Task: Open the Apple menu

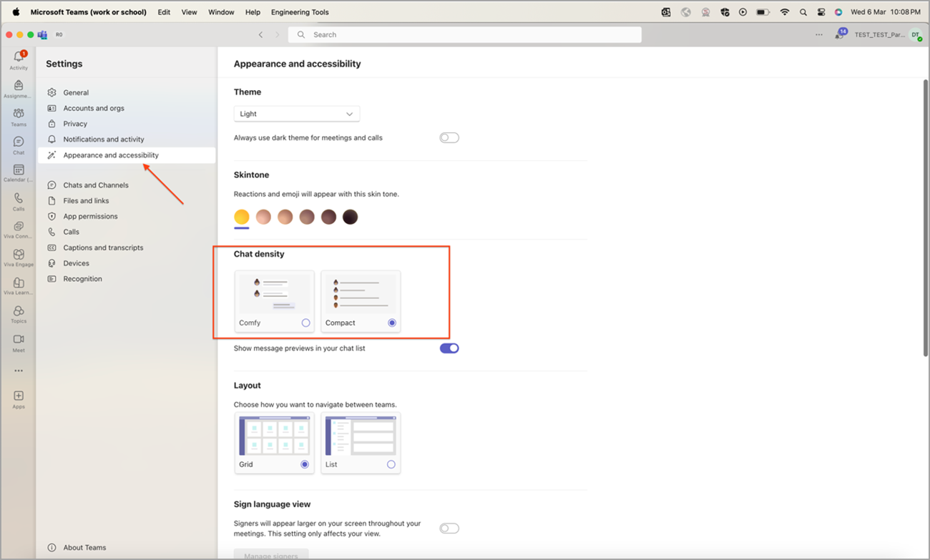Action: [x=16, y=12]
